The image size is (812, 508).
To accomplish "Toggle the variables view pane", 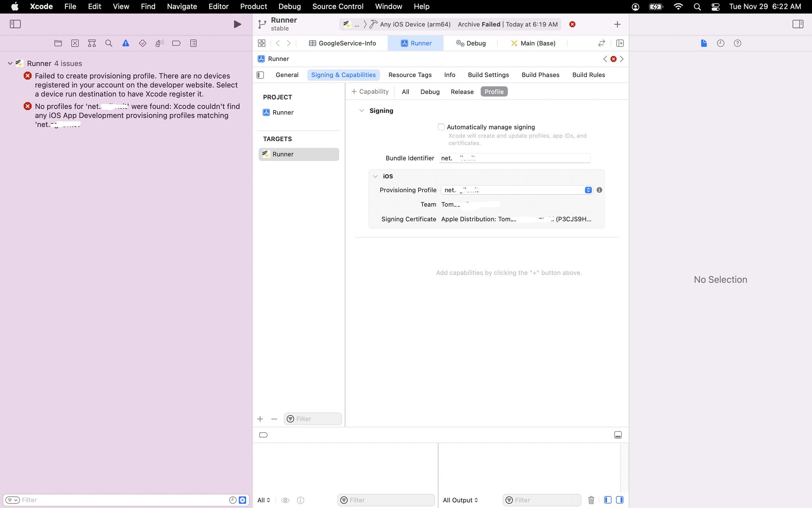I will [608, 500].
